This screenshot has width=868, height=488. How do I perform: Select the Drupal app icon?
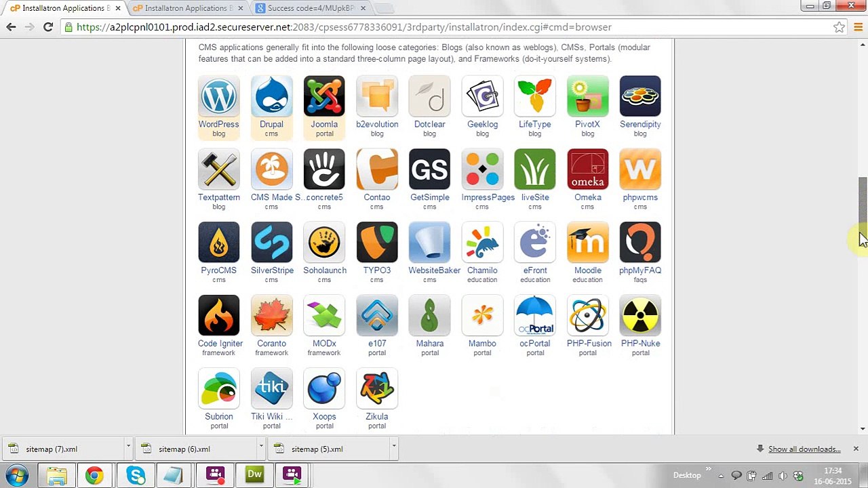point(271,96)
